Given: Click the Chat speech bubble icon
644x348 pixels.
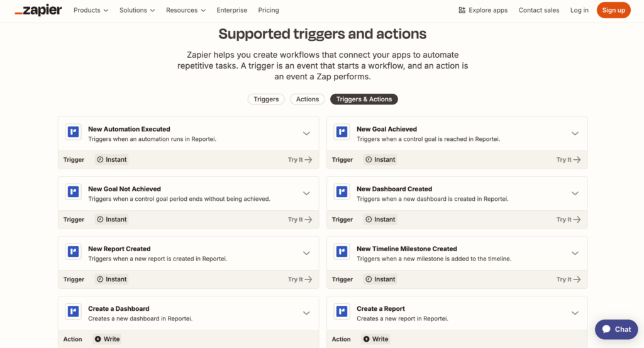Looking at the screenshot, I should point(607,329).
